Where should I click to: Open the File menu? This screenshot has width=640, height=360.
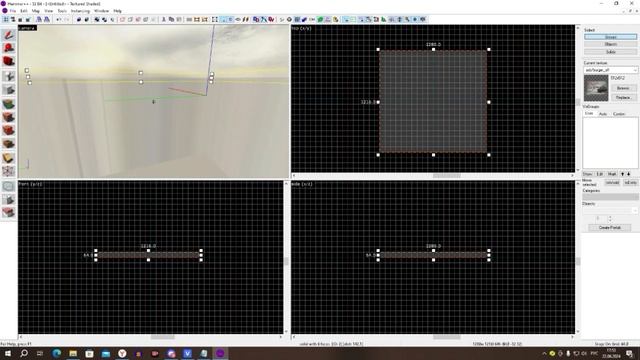coord(13,11)
